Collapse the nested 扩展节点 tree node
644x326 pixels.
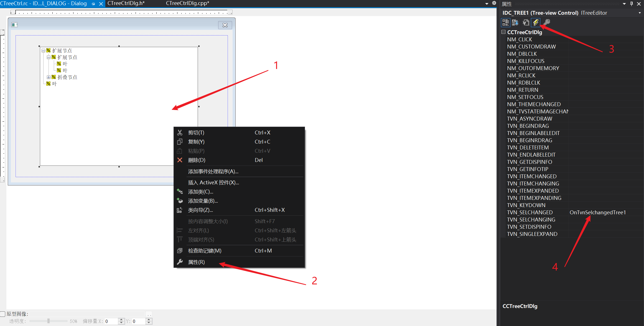click(49, 57)
